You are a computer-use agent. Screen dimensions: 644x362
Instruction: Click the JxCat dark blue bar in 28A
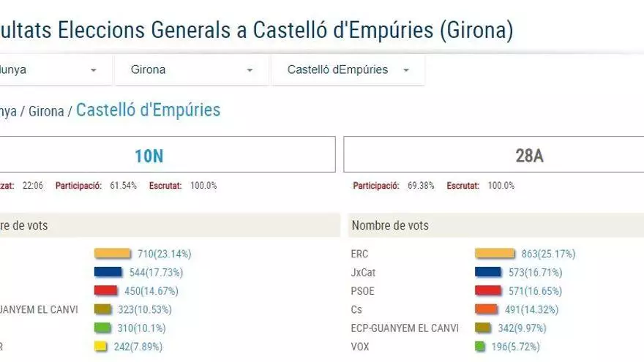pyautogui.click(x=488, y=272)
